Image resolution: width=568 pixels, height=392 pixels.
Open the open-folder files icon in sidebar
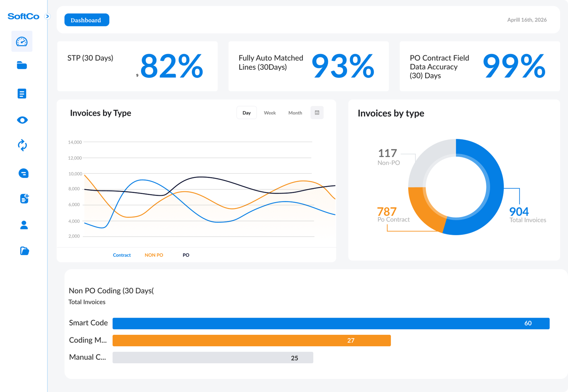click(x=24, y=251)
